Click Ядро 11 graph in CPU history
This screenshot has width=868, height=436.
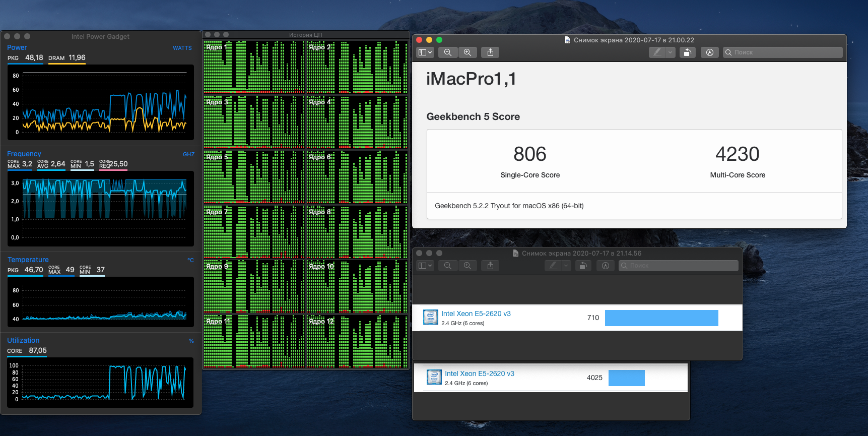tap(254, 341)
